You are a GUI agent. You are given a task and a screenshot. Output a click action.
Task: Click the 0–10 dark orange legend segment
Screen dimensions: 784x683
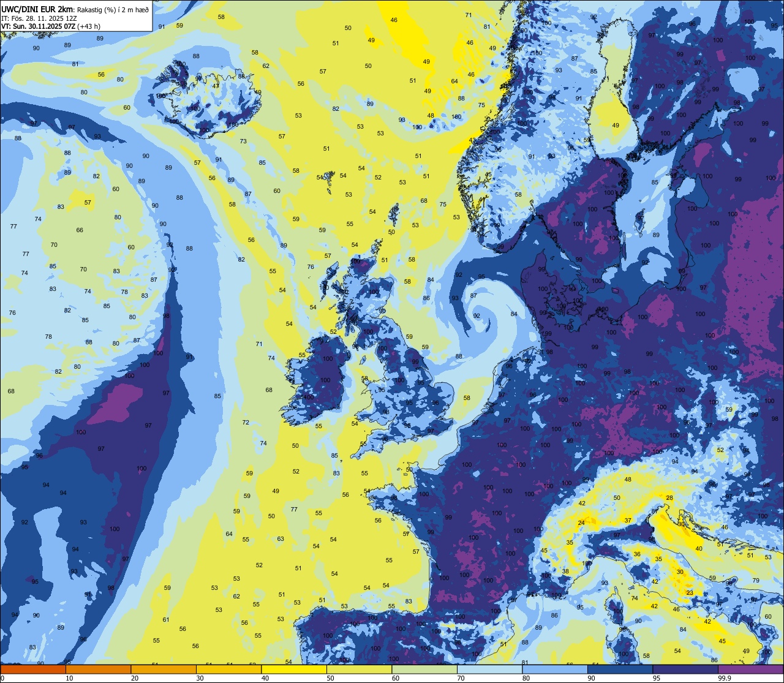click(33, 670)
